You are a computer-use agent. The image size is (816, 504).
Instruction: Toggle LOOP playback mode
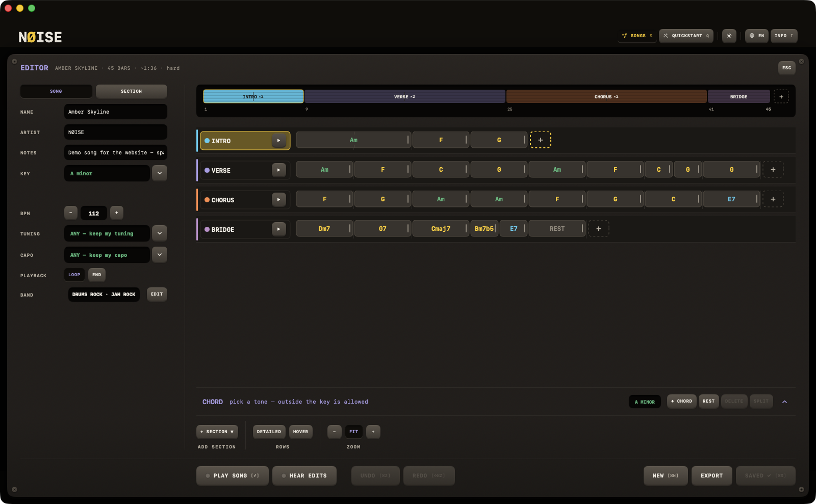74,275
